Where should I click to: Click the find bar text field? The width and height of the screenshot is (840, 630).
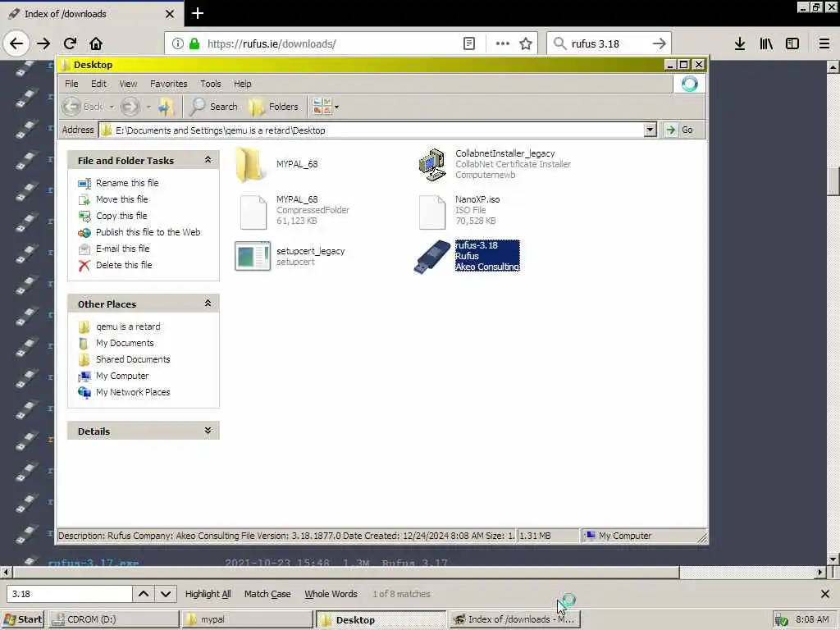coord(69,594)
